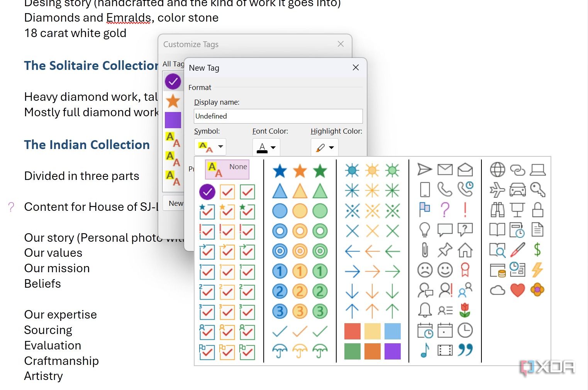Select blue checkbox with person symbol
Screen dimensions: 588x390
(207, 332)
